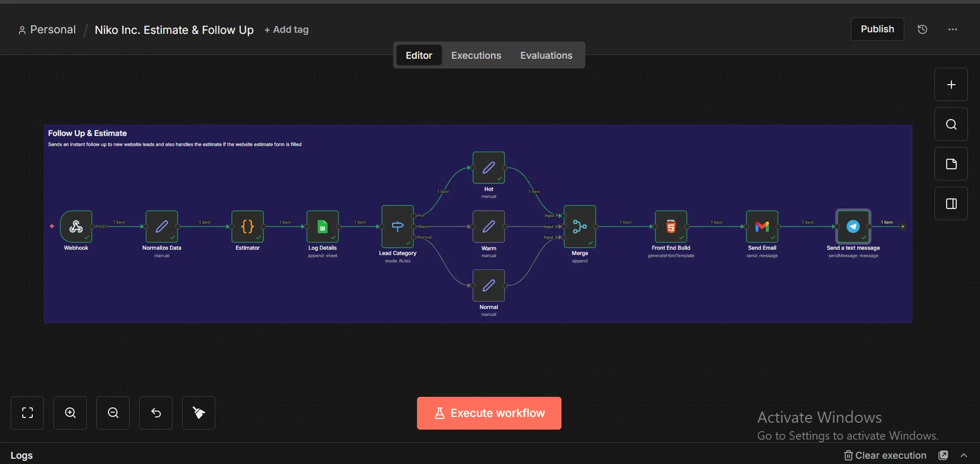Open the Log Details sheets node
The width and height of the screenshot is (980, 464).
[323, 226]
